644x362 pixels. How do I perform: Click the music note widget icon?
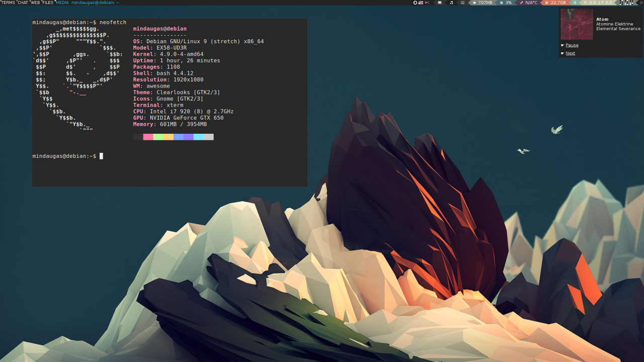[451, 3]
